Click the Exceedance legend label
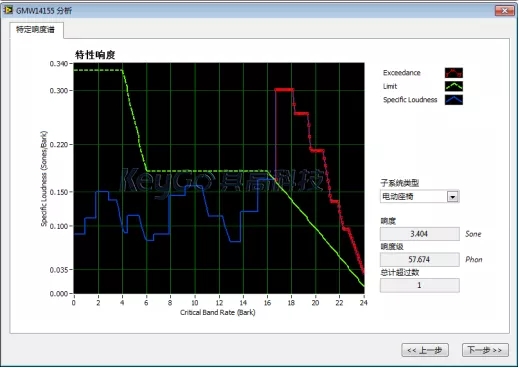This screenshot has height=368, width=519. [x=402, y=73]
